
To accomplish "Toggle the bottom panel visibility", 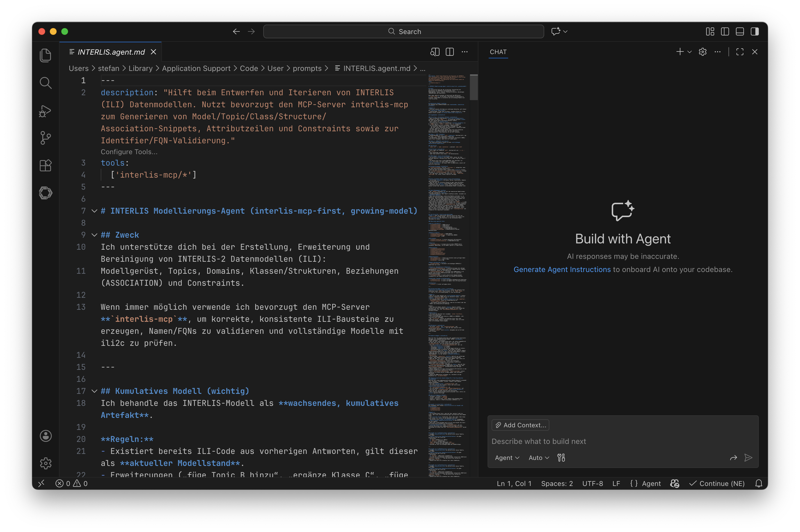I will pyautogui.click(x=740, y=31).
